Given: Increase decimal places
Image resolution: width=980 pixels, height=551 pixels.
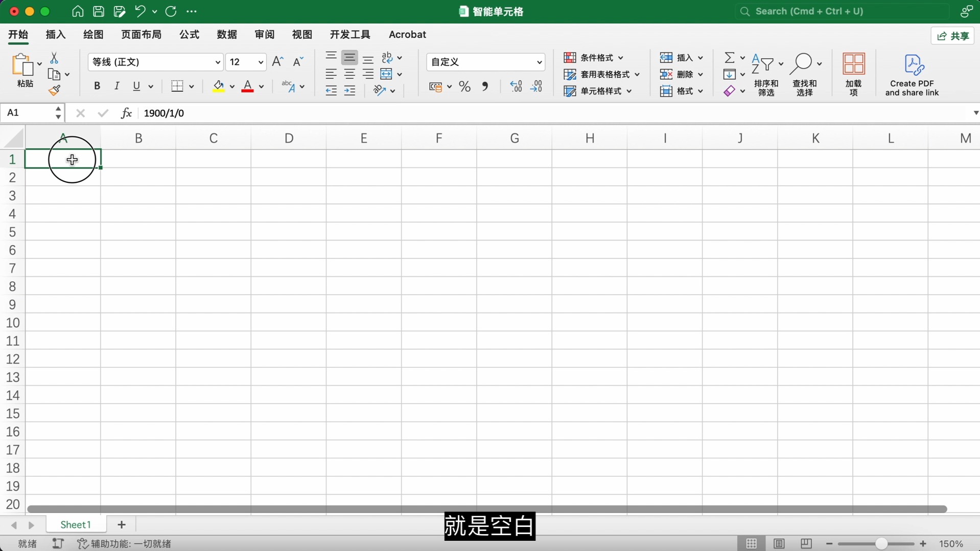Looking at the screenshot, I should point(516,86).
